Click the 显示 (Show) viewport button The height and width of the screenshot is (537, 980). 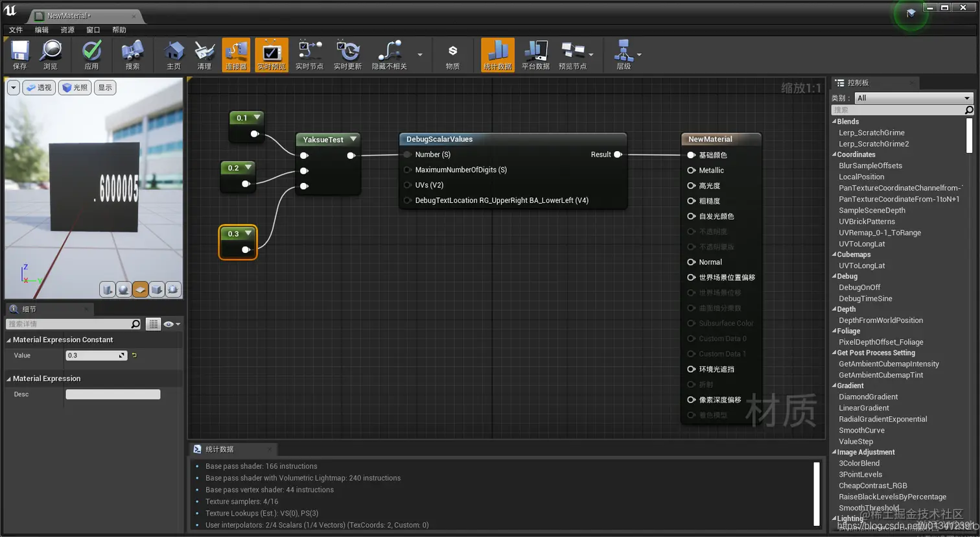[105, 88]
